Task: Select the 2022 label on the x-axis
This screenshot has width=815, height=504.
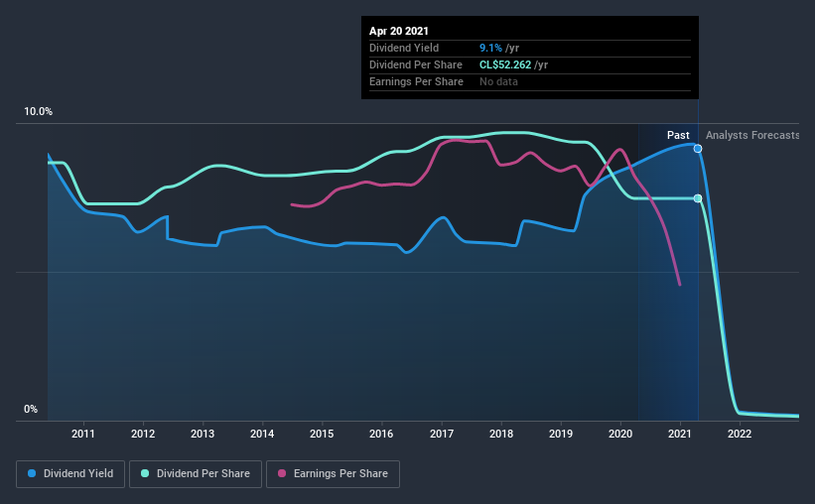Action: coord(740,434)
